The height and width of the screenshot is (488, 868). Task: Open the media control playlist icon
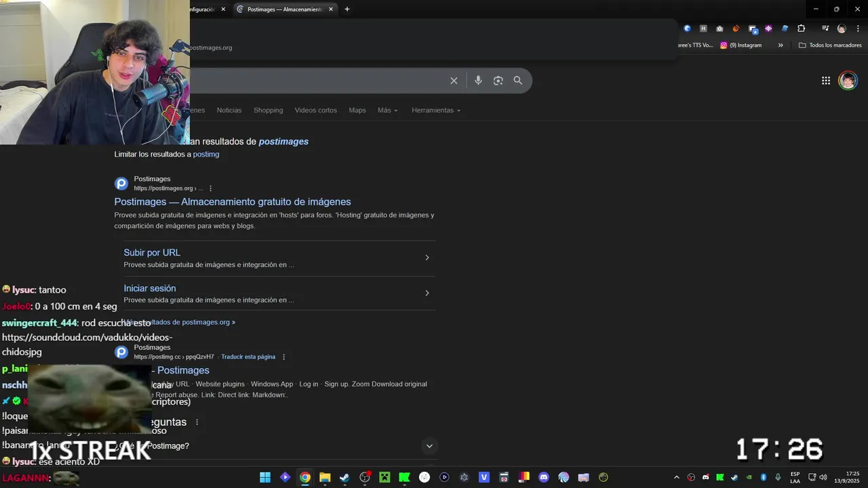click(x=825, y=28)
